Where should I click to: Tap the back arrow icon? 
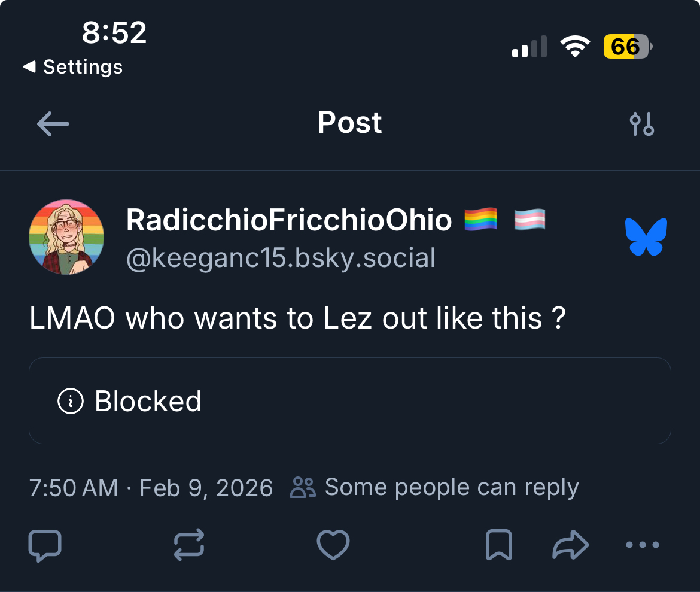53,124
